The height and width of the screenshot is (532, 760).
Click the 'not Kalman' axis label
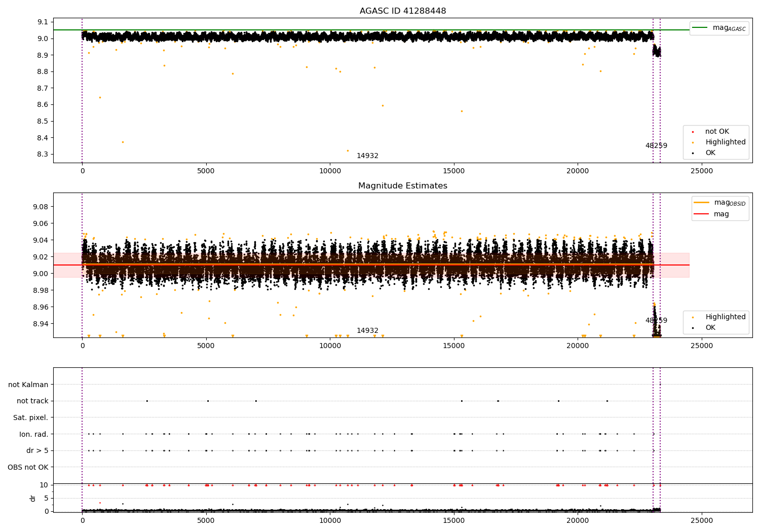28,385
